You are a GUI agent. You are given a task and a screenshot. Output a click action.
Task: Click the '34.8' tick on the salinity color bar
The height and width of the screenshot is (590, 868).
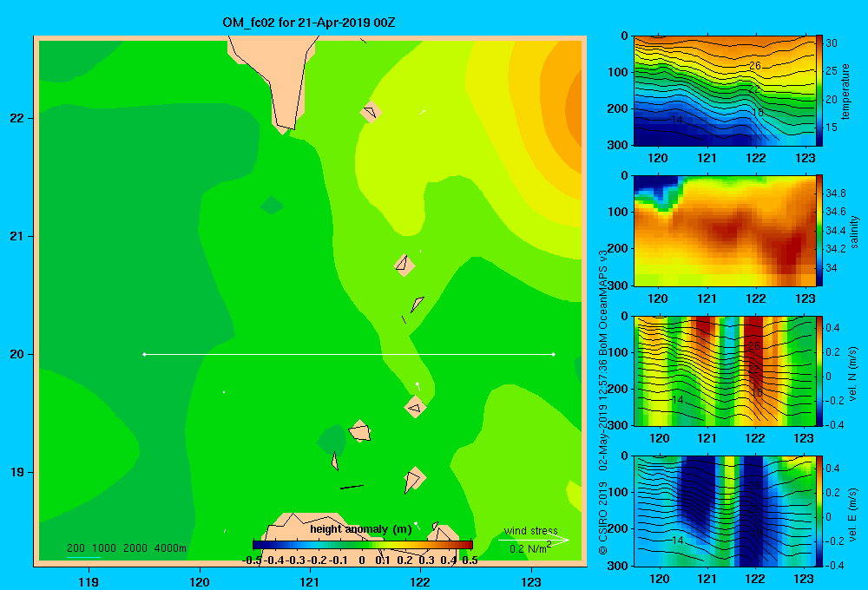click(835, 193)
